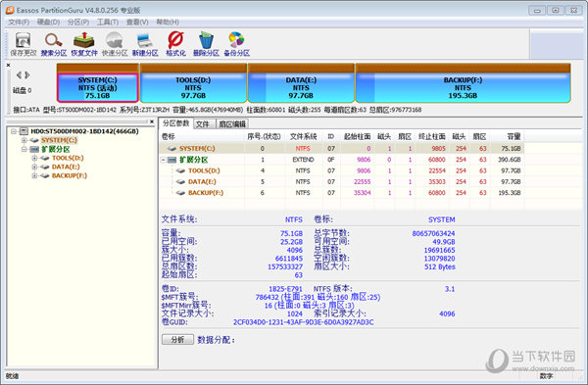Close the disk map panel with X
The width and height of the screenshot is (588, 385).
pos(8,66)
